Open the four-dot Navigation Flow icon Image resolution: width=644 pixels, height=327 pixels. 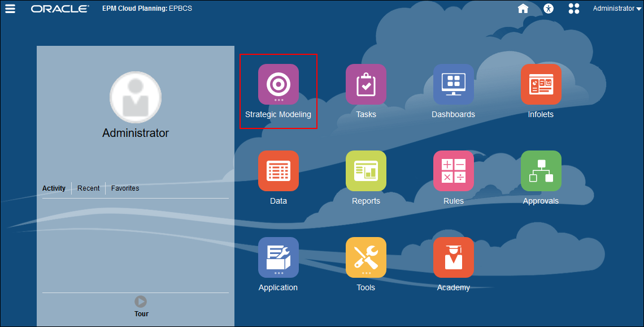tap(574, 8)
